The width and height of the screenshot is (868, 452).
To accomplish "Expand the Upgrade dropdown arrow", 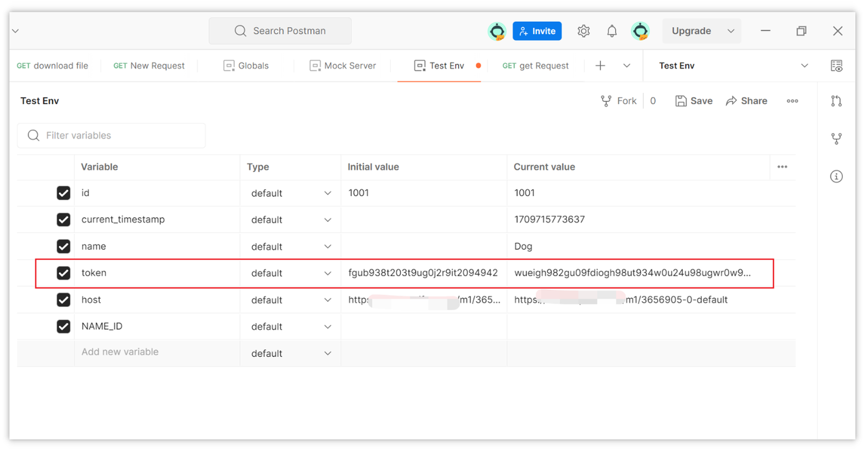I will pos(730,31).
